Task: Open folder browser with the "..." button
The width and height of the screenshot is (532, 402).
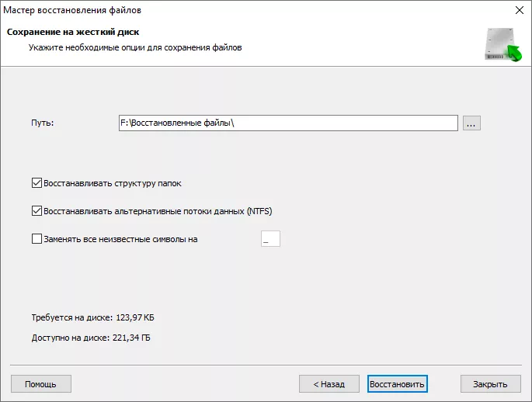Action: tap(472, 123)
